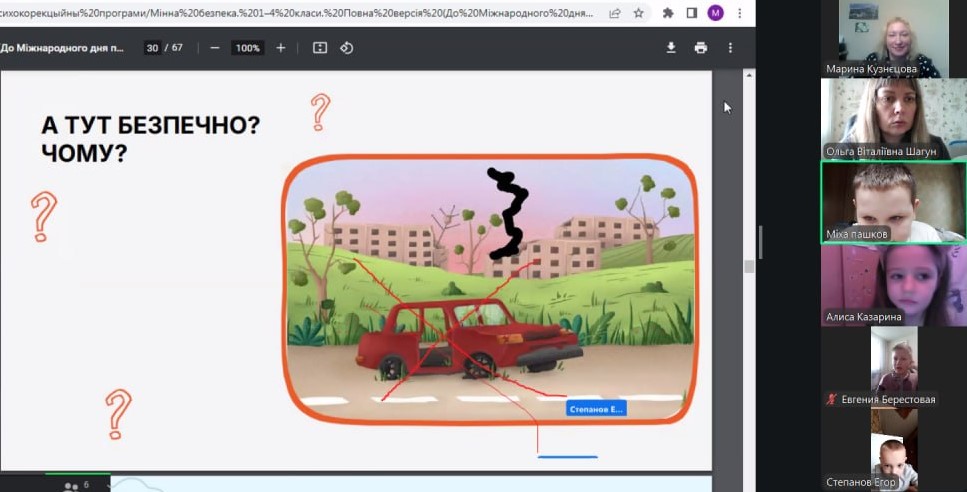967x492 pixels.
Task: Click the page number field showing 30
Action: coord(151,48)
